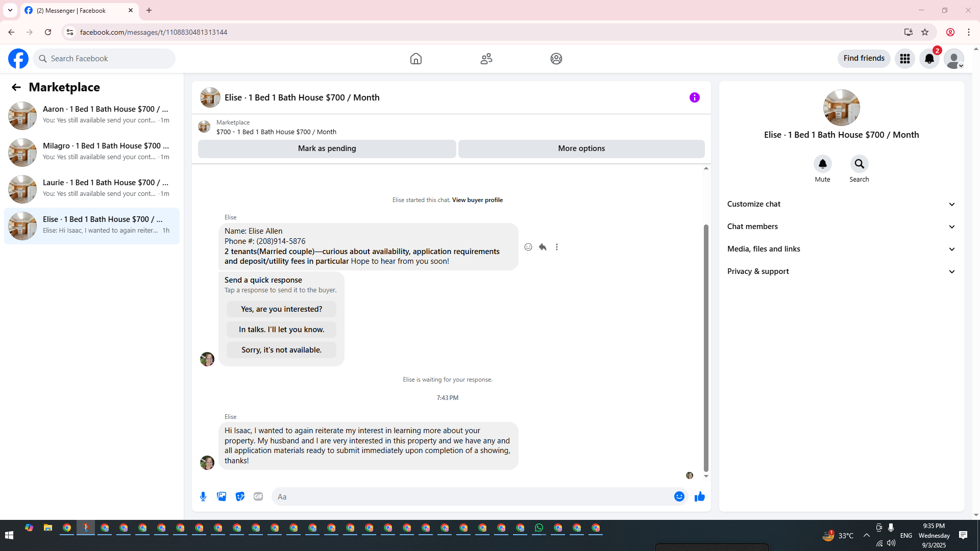Open the taskbar clock and date

[934, 535]
